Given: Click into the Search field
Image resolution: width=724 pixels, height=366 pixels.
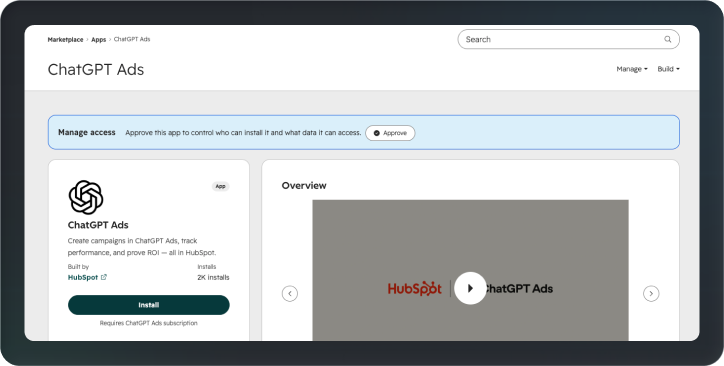Looking at the screenshot, I should point(568,39).
